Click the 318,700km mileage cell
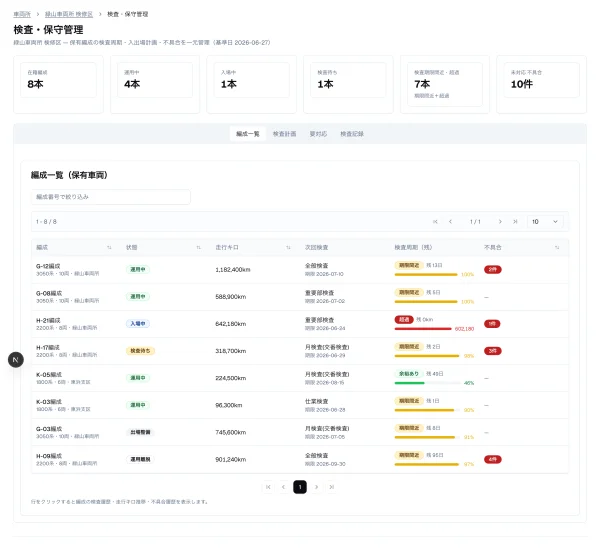The width and height of the screenshot is (600, 560). (x=231, y=351)
